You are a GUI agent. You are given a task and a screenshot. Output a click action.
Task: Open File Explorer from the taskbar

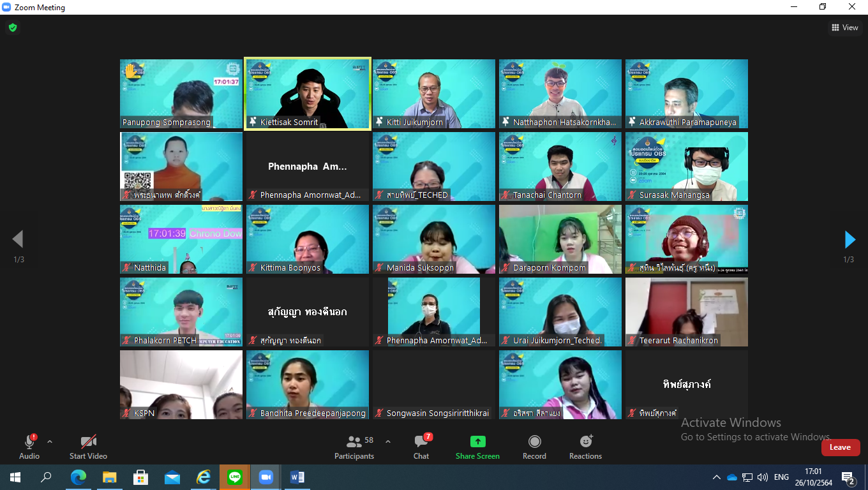109,477
